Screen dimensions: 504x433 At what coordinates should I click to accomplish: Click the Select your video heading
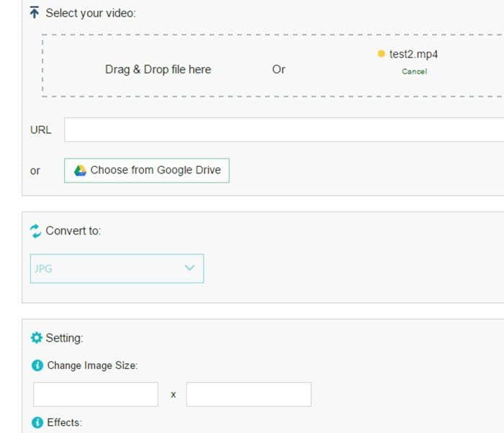tap(91, 13)
